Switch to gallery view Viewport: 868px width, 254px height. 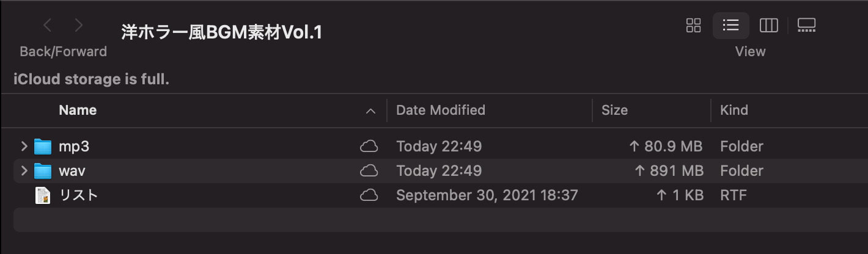click(807, 25)
